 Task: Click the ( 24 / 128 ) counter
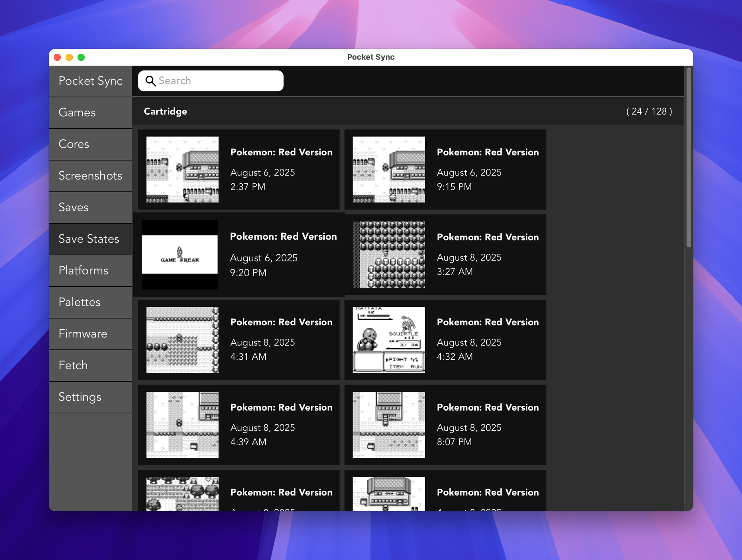coord(649,111)
